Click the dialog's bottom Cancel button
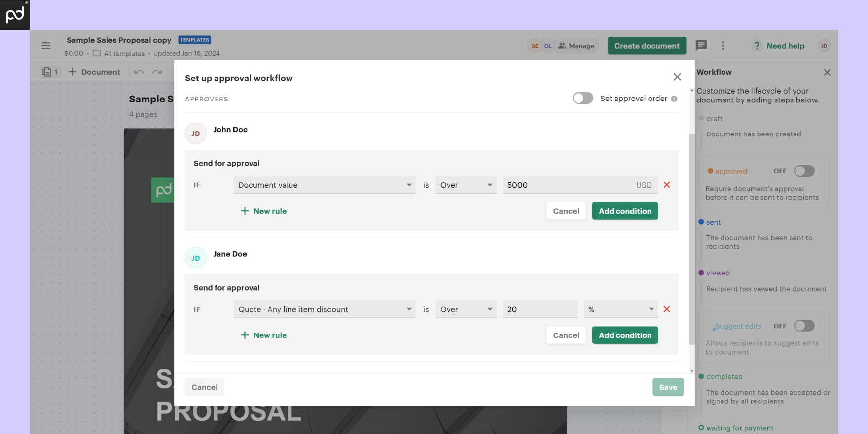 pyautogui.click(x=204, y=387)
